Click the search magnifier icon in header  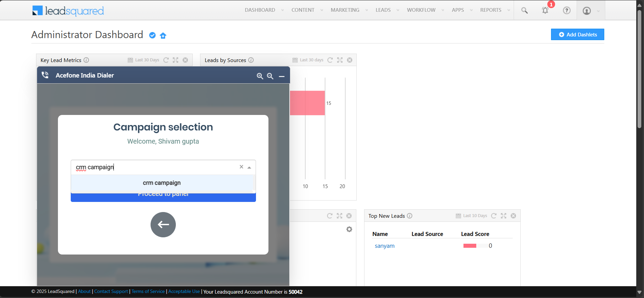[524, 10]
